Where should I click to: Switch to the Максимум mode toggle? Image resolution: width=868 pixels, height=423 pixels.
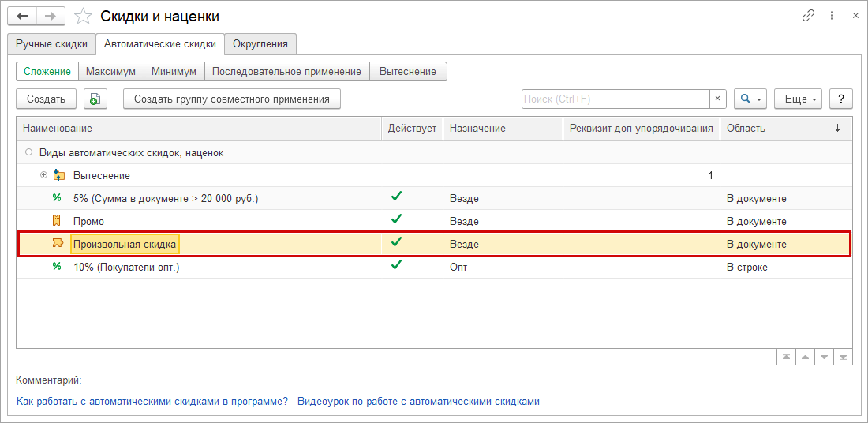coord(110,71)
